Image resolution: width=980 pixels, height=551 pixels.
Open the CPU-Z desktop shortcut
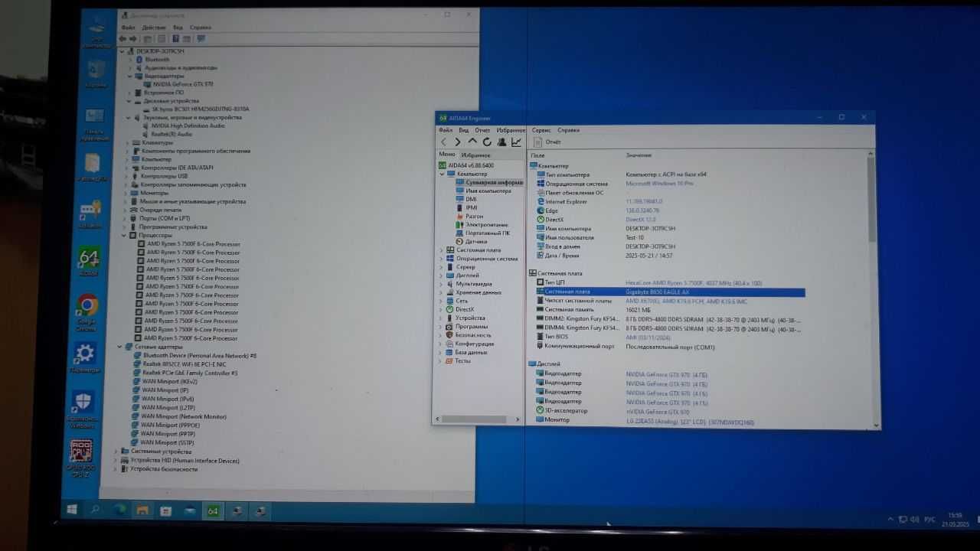click(x=82, y=458)
